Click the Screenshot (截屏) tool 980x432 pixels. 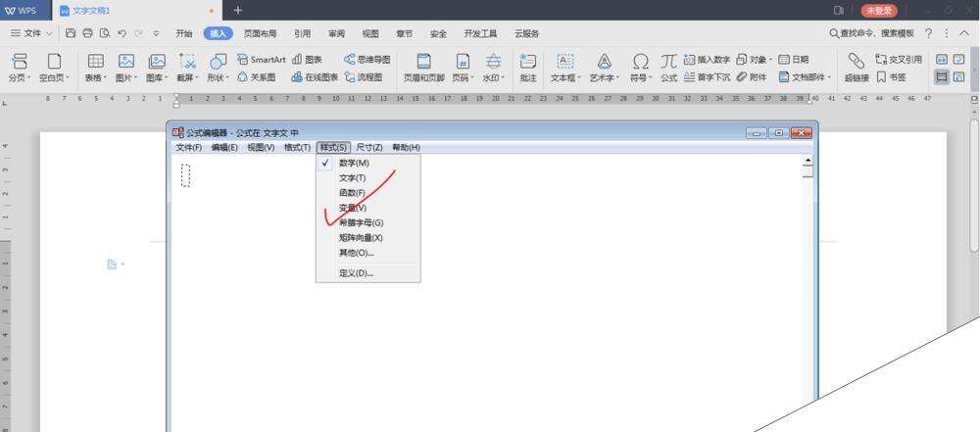point(187,68)
